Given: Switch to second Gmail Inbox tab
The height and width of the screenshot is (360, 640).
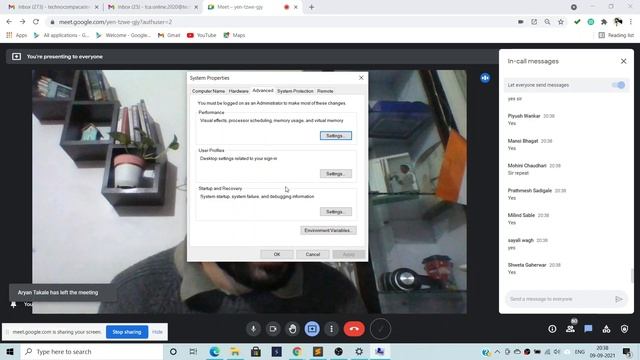Looking at the screenshot, I should click(153, 7).
